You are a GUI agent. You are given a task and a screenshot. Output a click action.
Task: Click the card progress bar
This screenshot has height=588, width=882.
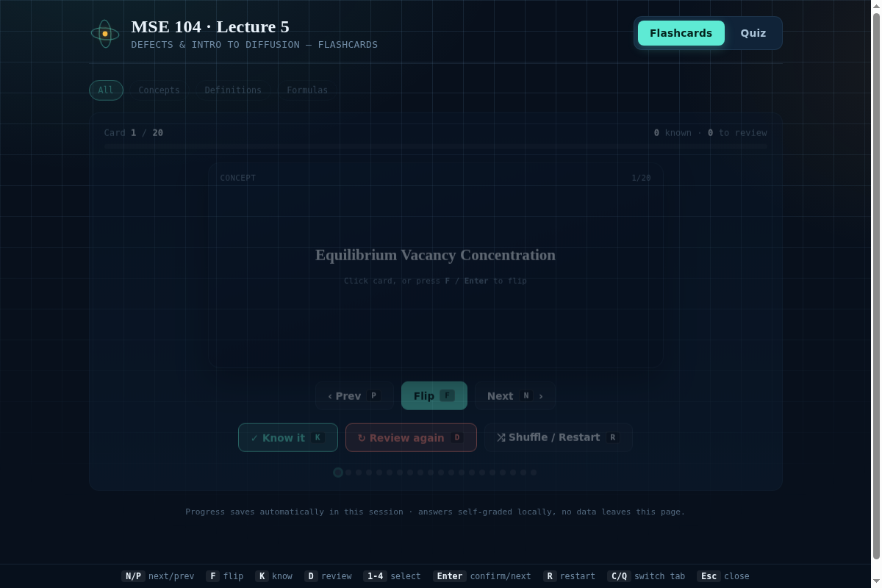pyautogui.click(x=435, y=147)
